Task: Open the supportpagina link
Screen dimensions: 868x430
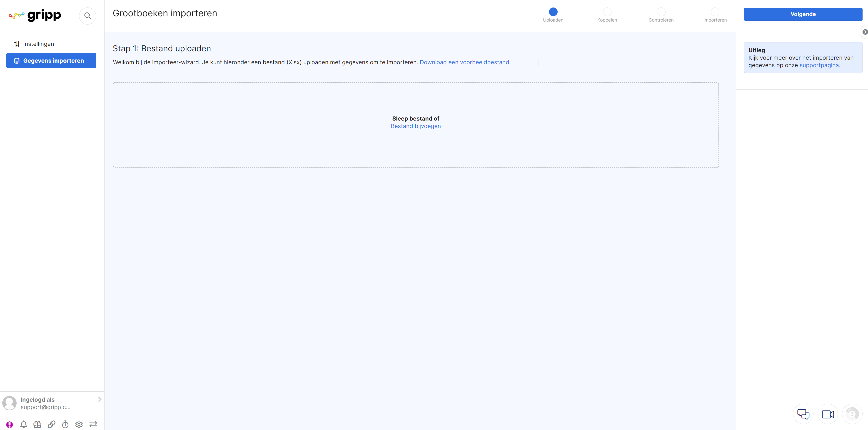Action: (819, 65)
